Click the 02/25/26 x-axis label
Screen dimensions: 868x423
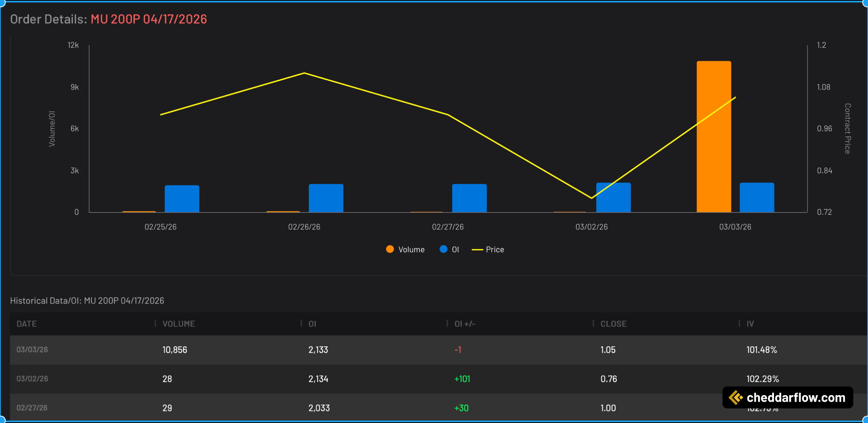[x=161, y=227]
